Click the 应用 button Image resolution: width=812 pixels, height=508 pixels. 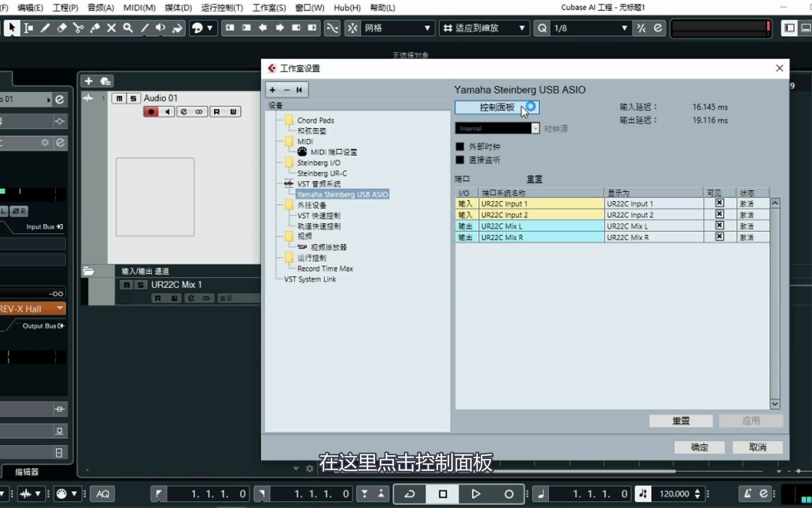click(750, 421)
